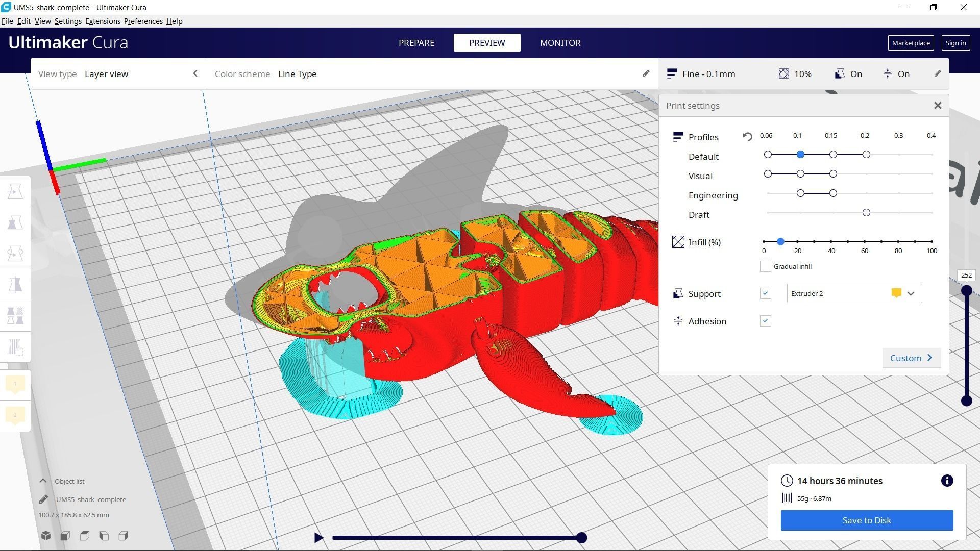The height and width of the screenshot is (551, 980).
Task: Switch to left side camera view
Action: pyautogui.click(x=104, y=536)
